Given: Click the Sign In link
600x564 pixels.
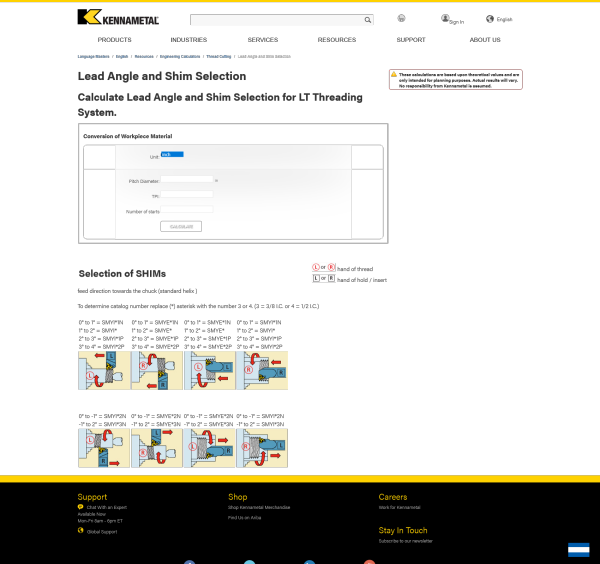Looking at the screenshot, I should [x=457, y=22].
